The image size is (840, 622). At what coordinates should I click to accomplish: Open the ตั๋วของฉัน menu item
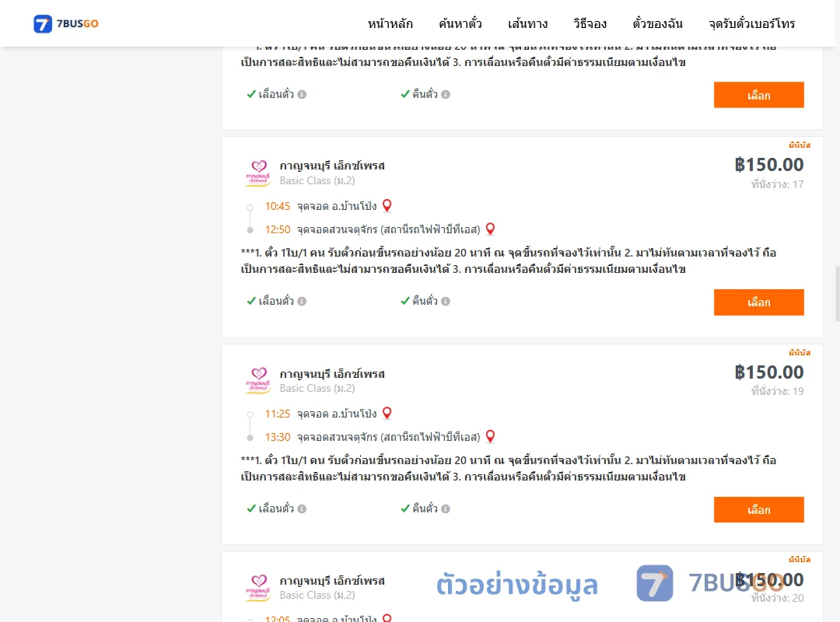pos(657,23)
